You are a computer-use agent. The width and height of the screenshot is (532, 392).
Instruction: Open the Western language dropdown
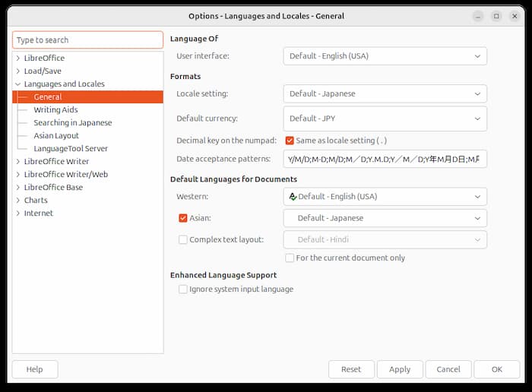pyautogui.click(x=385, y=197)
